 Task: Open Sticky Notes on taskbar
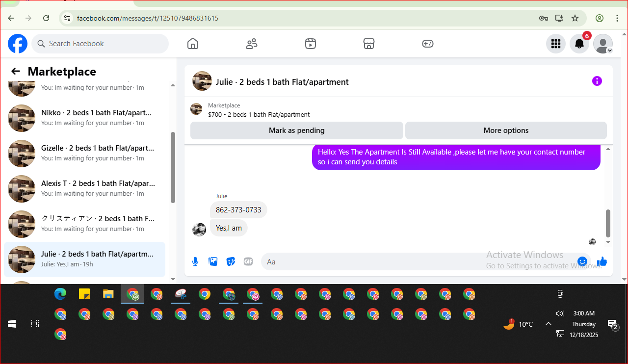pyautogui.click(x=84, y=294)
